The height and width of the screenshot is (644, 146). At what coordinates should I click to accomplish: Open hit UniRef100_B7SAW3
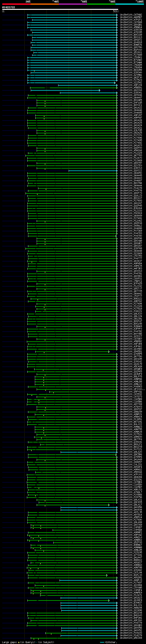(x=131, y=60)
